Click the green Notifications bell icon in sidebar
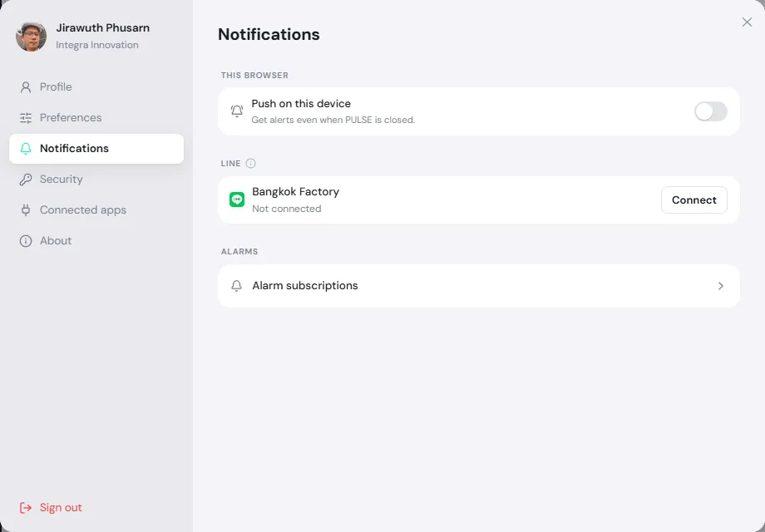 pyautogui.click(x=26, y=149)
